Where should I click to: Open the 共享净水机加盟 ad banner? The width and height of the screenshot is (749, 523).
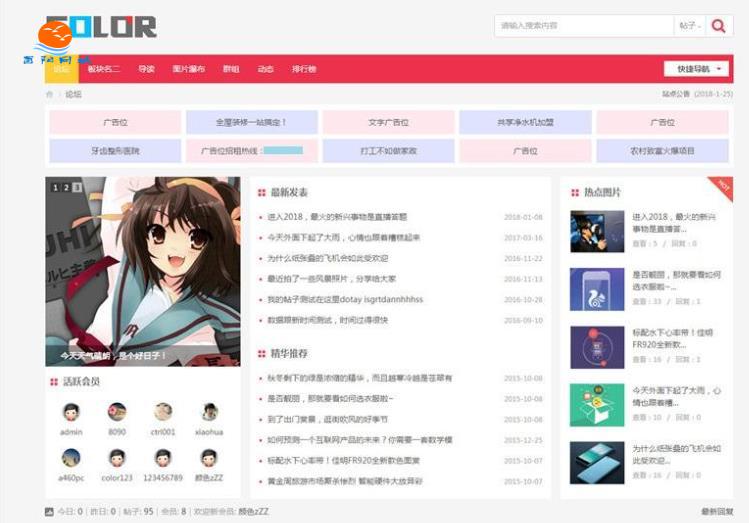point(525,122)
